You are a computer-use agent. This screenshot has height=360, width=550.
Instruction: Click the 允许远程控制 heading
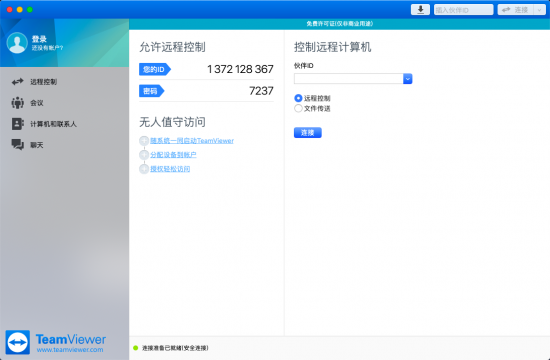click(172, 47)
